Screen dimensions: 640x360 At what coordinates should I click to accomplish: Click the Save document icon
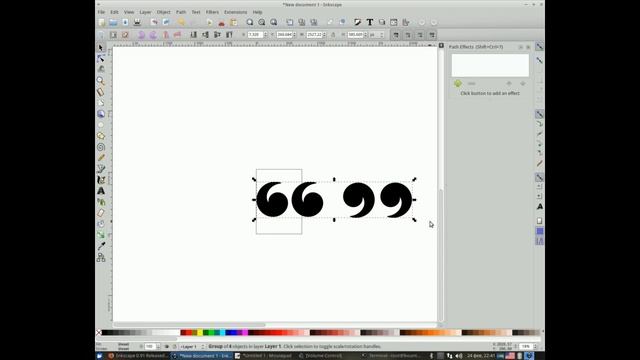click(125, 22)
